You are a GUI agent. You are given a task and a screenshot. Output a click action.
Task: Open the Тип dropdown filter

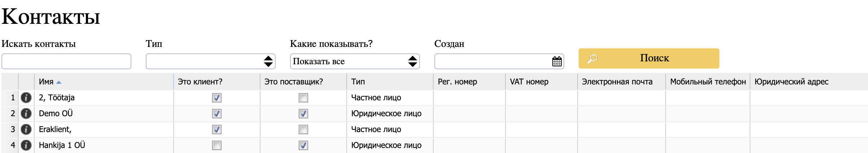point(210,61)
